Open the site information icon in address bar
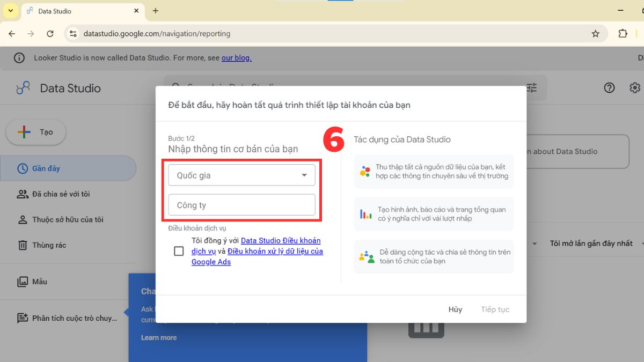 click(x=74, y=33)
